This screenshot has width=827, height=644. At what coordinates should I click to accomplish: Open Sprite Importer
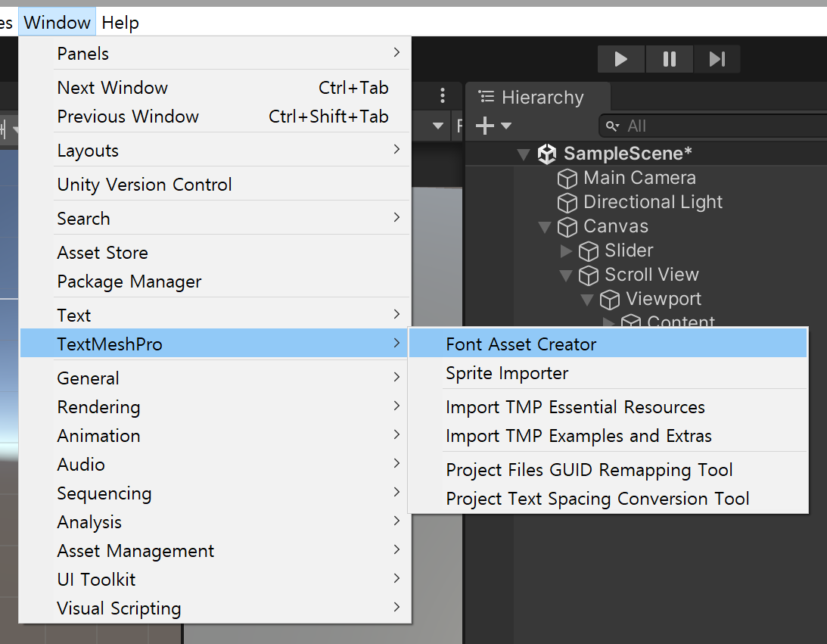pyautogui.click(x=608, y=373)
